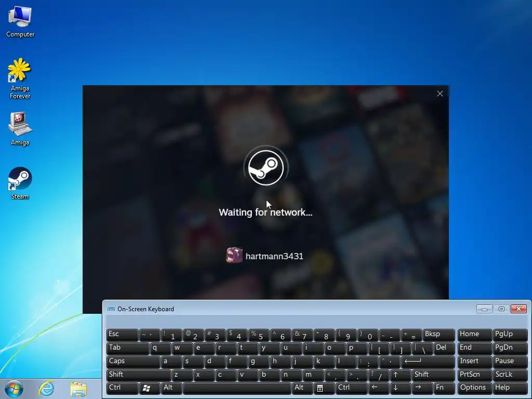Tap the forward slash key
Image resolution: width=532 pixels, height=399 pixels.
click(379, 375)
